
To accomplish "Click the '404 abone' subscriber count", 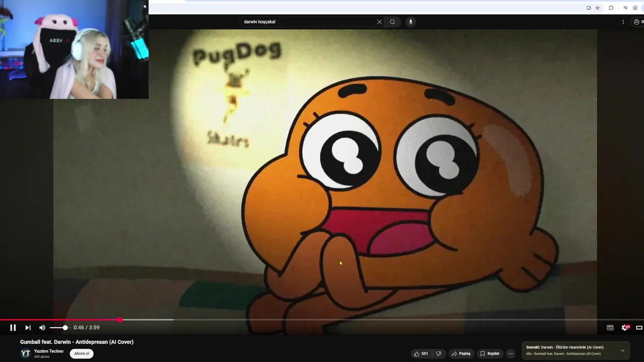I will pos(42,357).
